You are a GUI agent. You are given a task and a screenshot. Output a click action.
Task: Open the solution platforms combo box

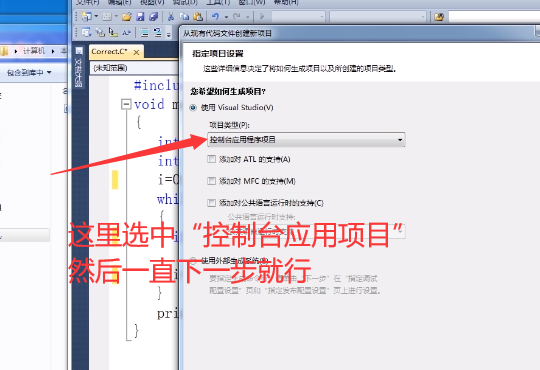coord(378,16)
